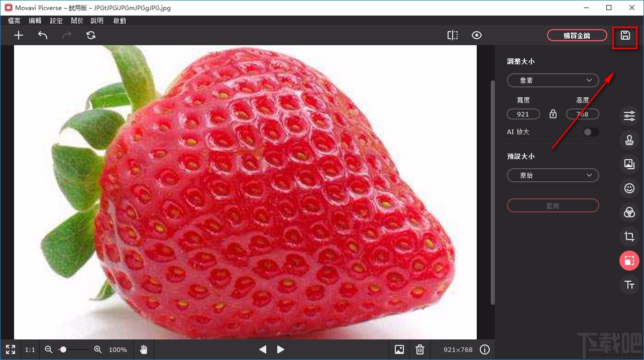
Task: Reset all changes with the refresh icon
Action: [91, 35]
